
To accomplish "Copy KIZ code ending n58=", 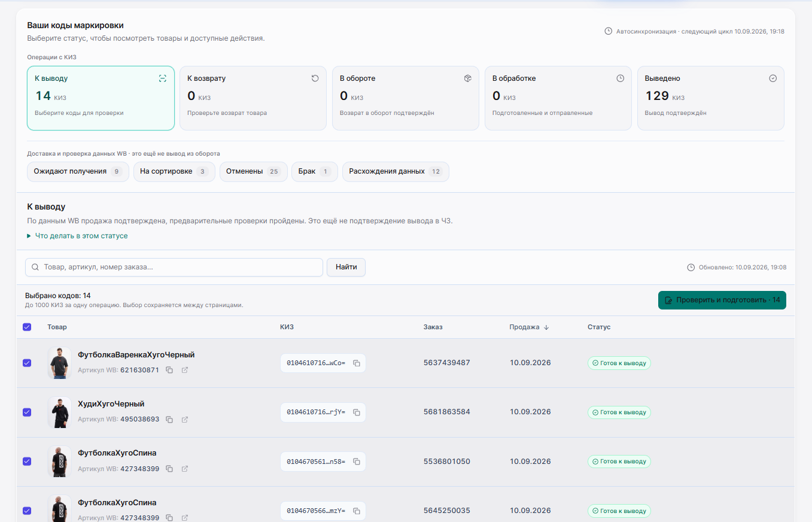I will [x=357, y=462].
